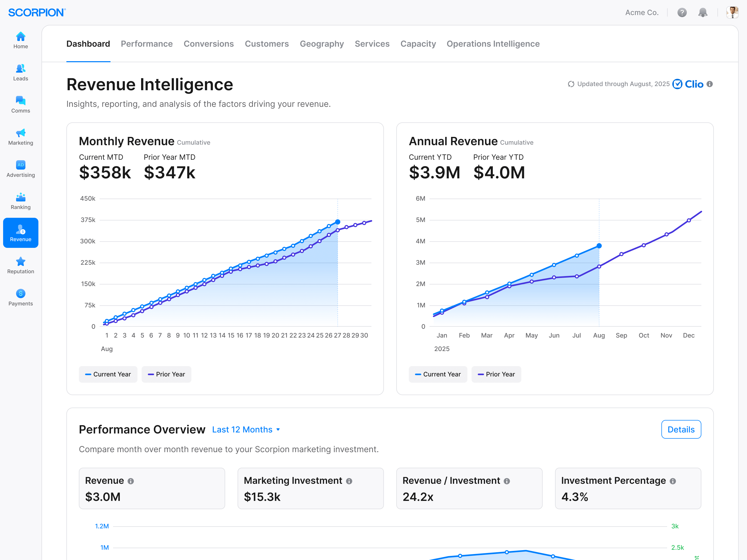Click the Reputation star icon
Viewport: 747px width, 560px height.
pos(20,262)
